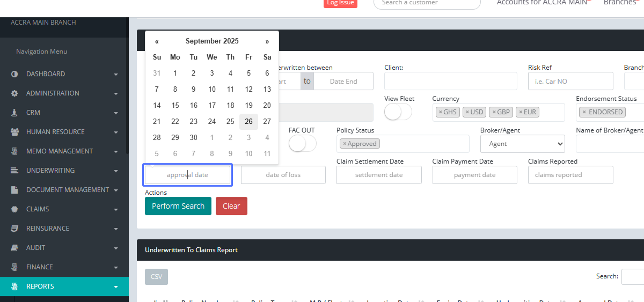The height and width of the screenshot is (302, 644).
Task: Toggle the FAC OUT switch
Action: pyautogui.click(x=302, y=144)
